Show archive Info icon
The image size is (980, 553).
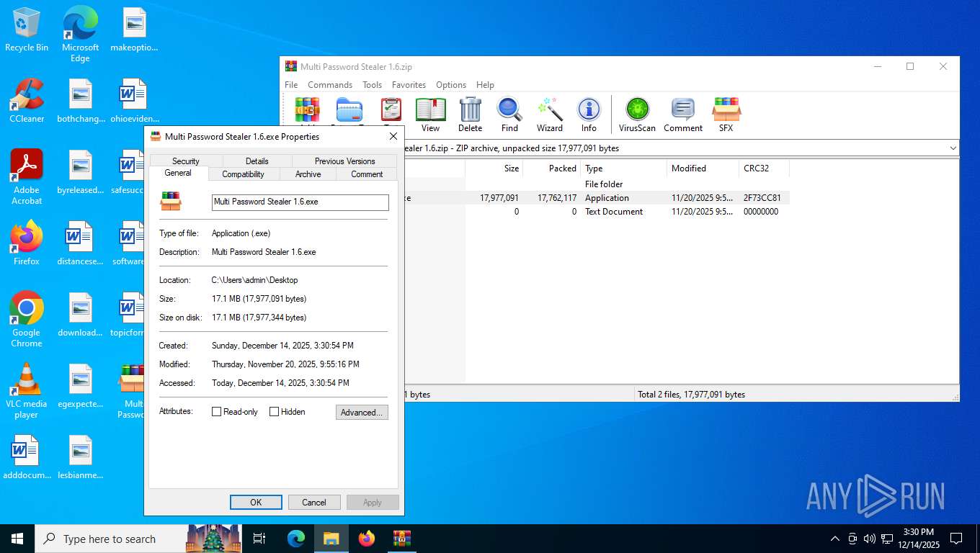(x=589, y=115)
